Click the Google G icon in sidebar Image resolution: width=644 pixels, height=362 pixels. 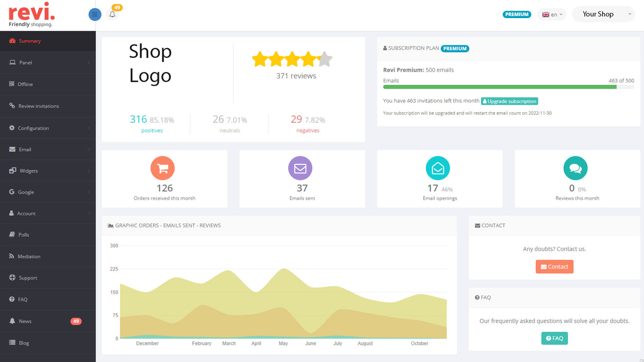click(x=12, y=192)
